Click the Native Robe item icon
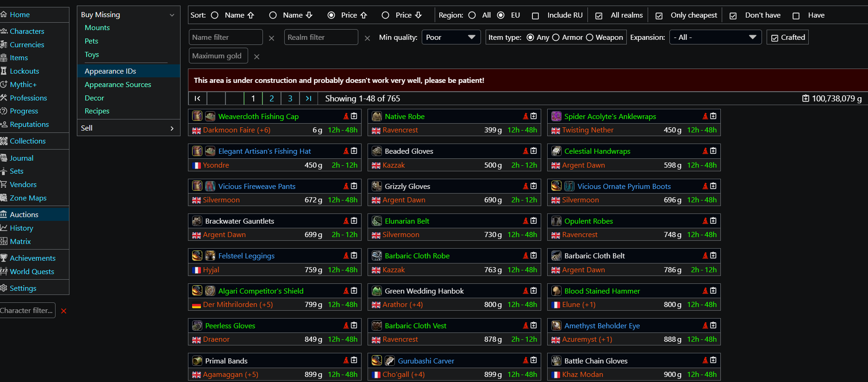This screenshot has width=868, height=382. (x=377, y=116)
